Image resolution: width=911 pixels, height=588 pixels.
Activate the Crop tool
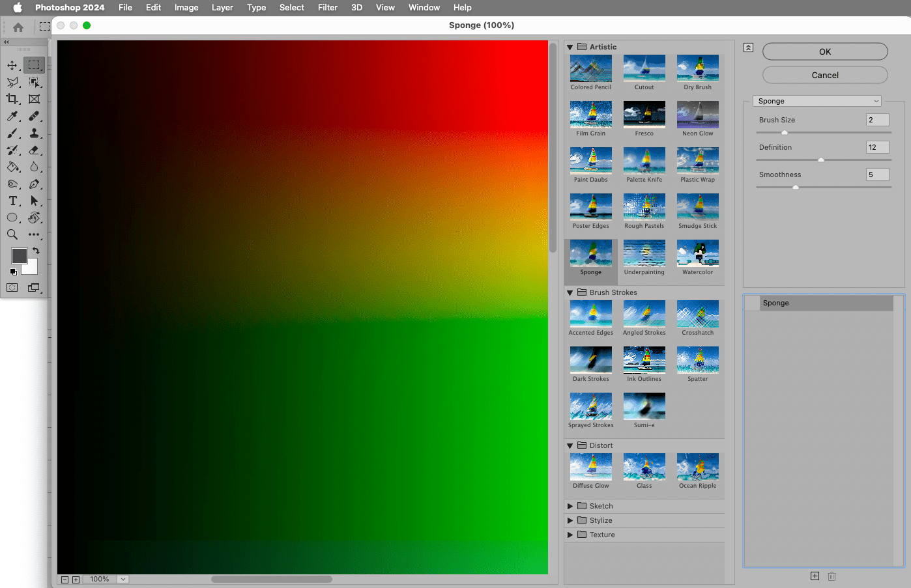click(12, 99)
